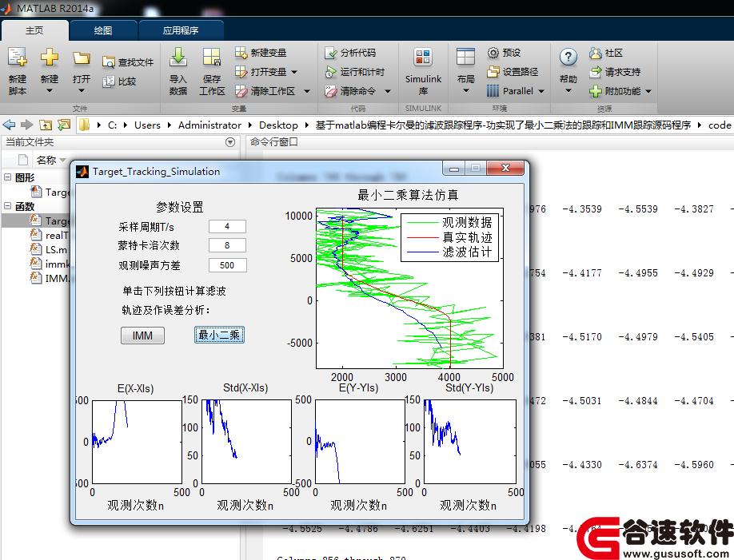
Task: Click the Find Files (查找文件) icon
Action: (x=109, y=62)
